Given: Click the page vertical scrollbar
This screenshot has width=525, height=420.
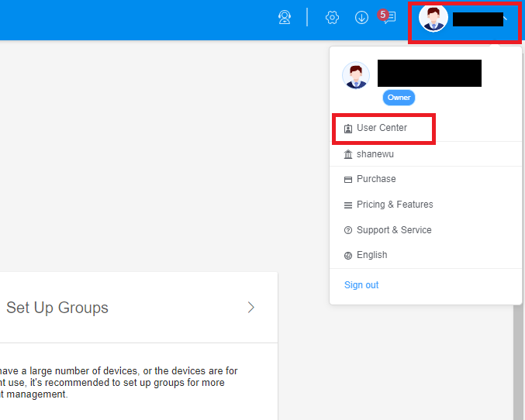Looking at the screenshot, I should pos(518,363).
